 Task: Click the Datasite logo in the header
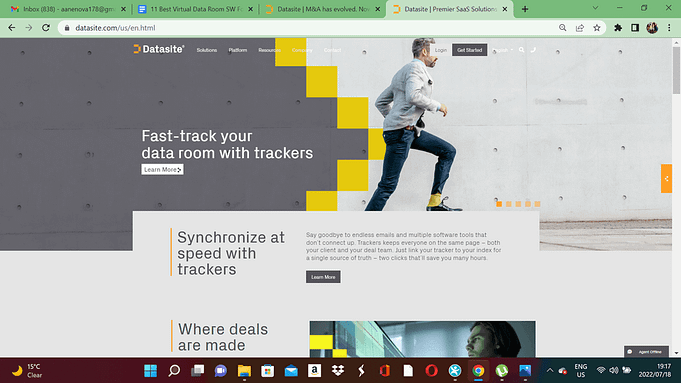(159, 50)
